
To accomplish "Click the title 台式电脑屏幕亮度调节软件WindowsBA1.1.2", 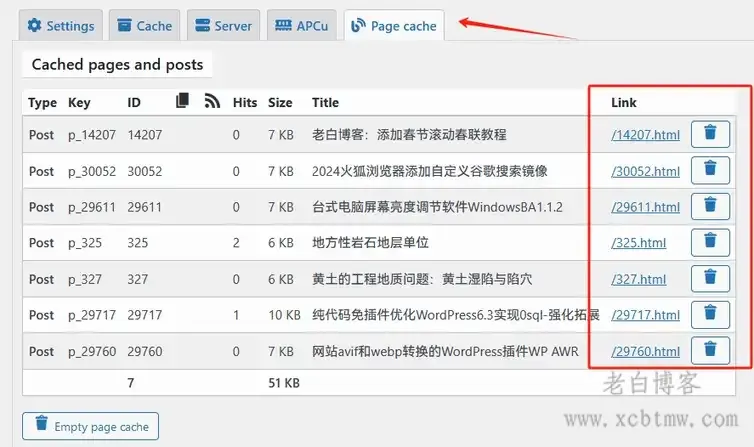I will pyautogui.click(x=437, y=207).
